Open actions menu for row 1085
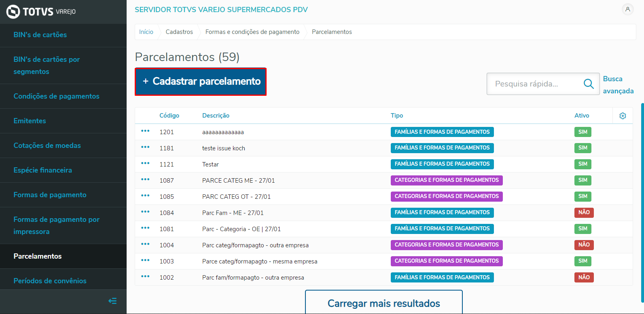 coord(145,196)
